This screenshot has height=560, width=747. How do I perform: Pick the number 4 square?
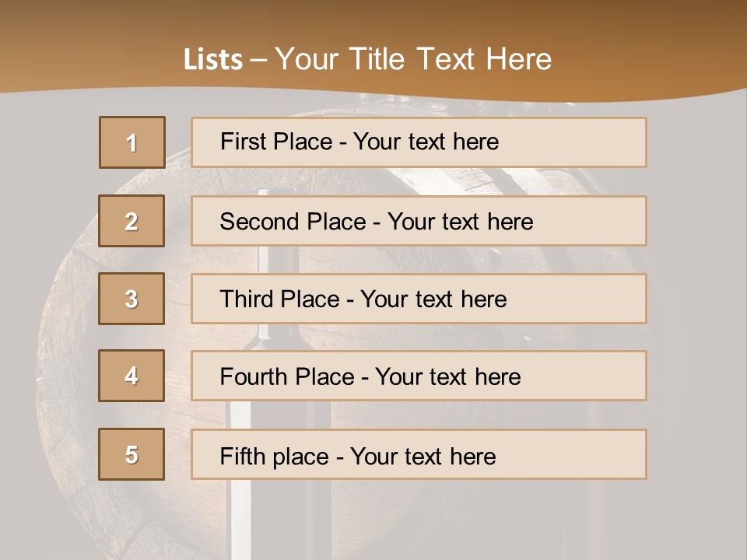click(x=132, y=376)
